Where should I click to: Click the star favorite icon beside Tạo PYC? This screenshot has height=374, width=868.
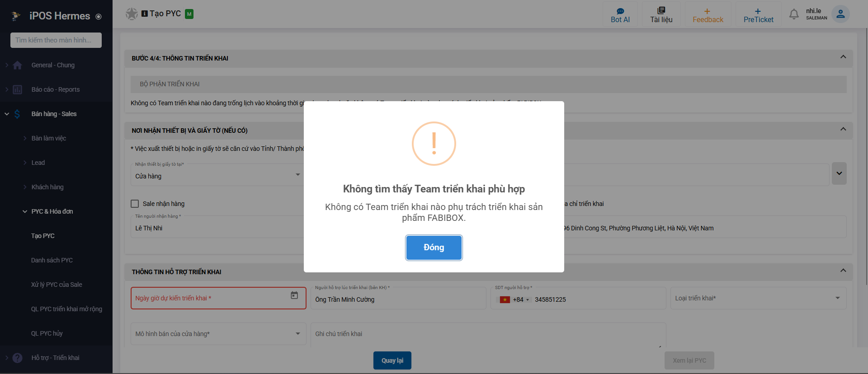[132, 14]
